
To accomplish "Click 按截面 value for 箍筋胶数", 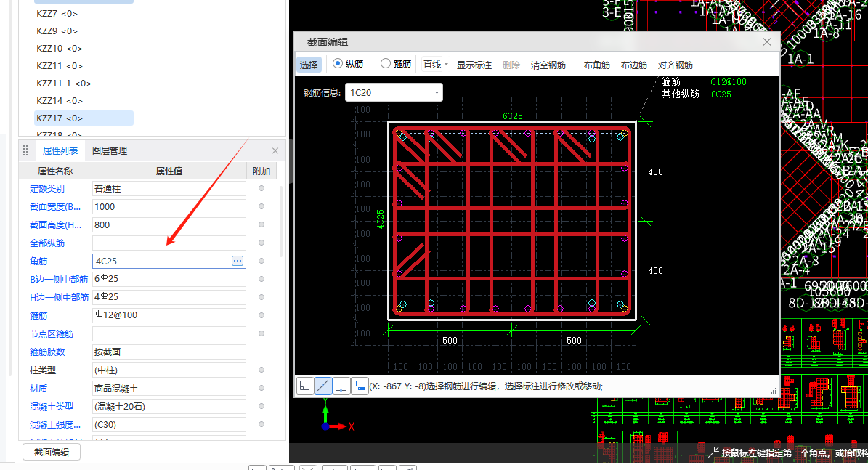I will point(169,352).
